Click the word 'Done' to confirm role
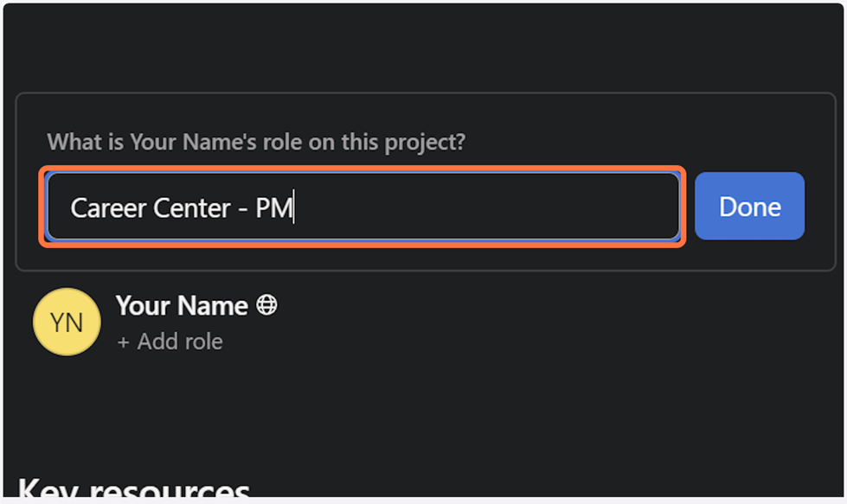Viewport: 847px width, 504px height. (749, 207)
